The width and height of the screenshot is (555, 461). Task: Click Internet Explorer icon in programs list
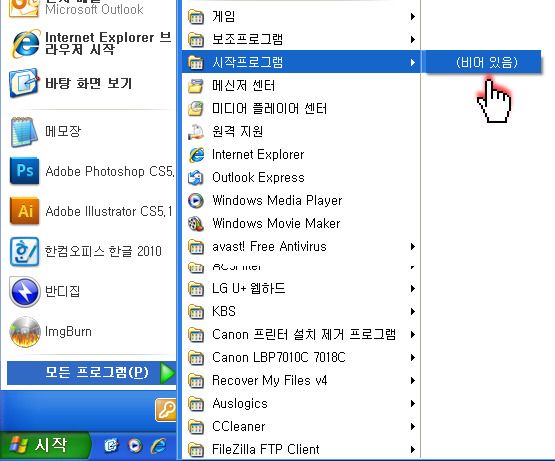[196, 155]
